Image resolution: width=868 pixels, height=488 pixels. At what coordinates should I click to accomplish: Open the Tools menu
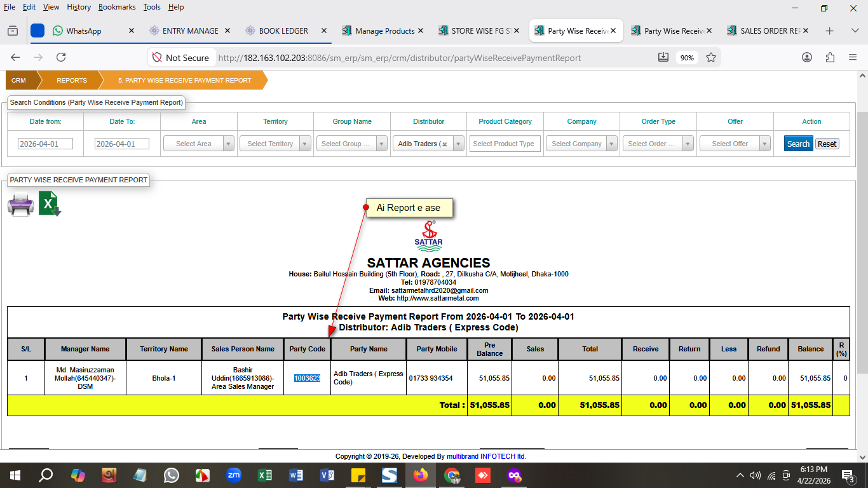(x=152, y=7)
